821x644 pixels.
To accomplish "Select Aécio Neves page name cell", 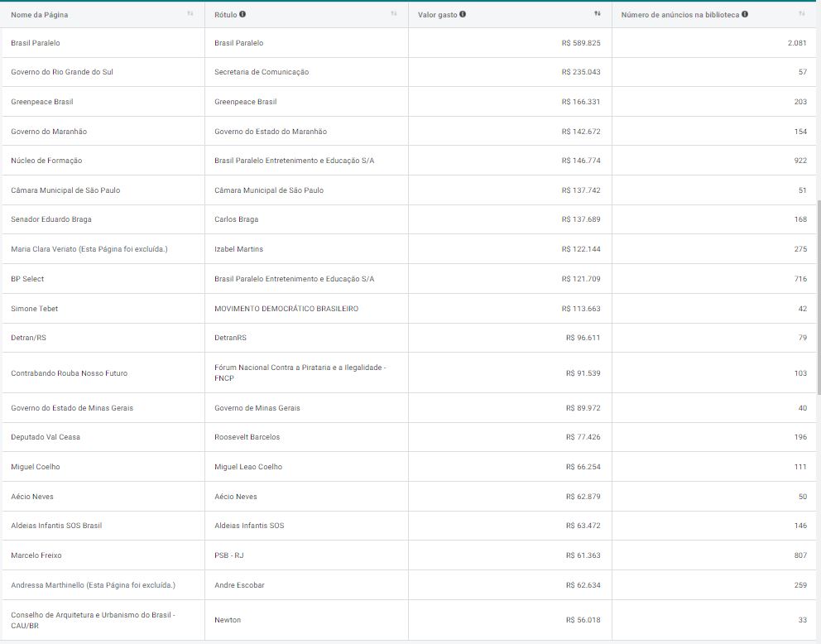I will [x=32, y=497].
